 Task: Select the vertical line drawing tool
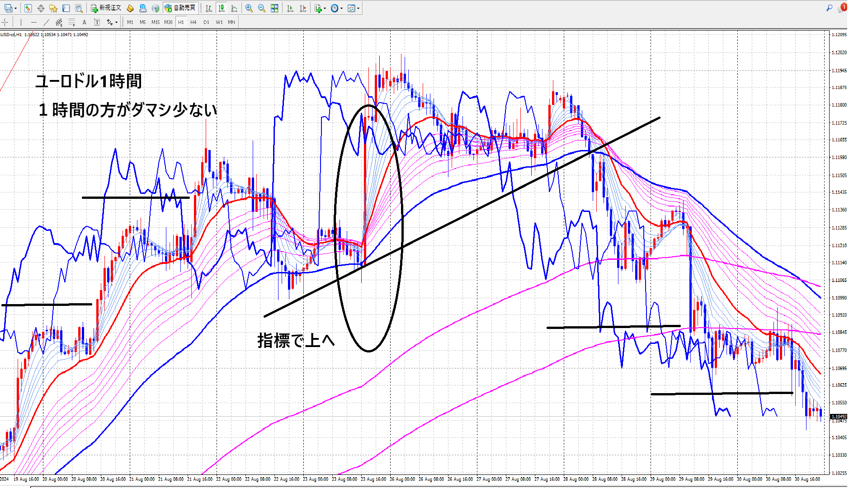tap(21, 22)
